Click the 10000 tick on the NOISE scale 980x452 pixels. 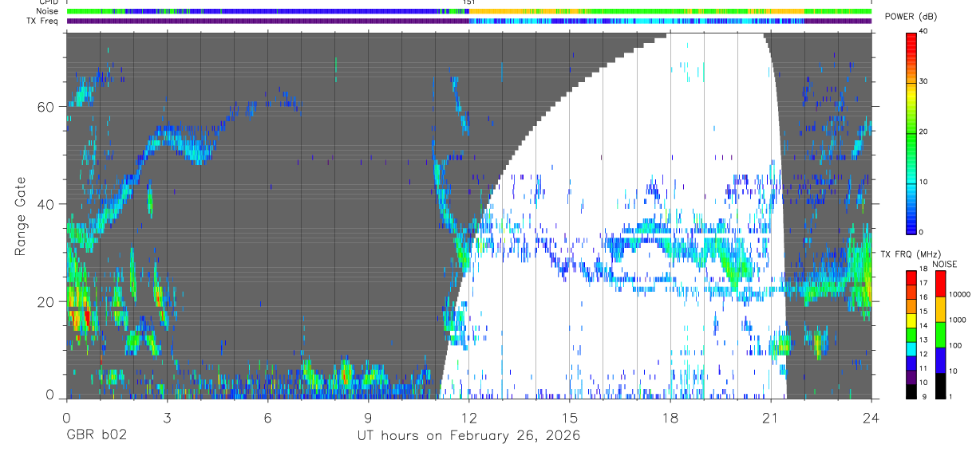pos(960,295)
